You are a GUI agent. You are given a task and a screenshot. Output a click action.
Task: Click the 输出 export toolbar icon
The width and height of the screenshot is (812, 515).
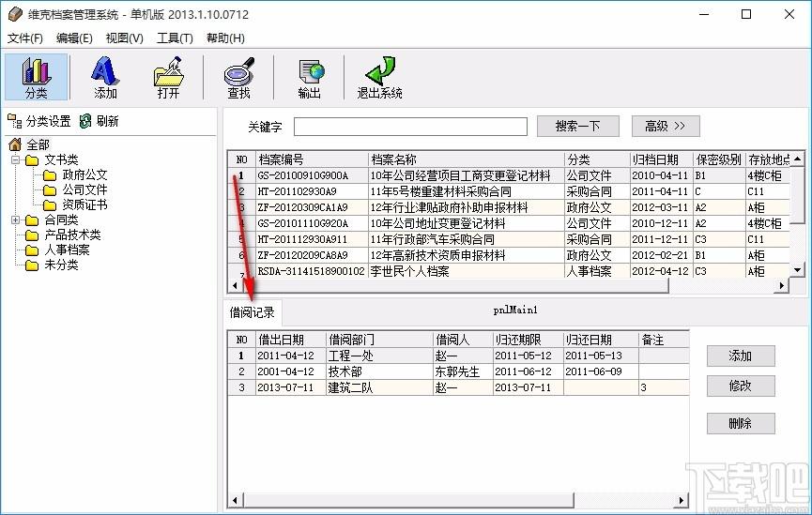[309, 77]
